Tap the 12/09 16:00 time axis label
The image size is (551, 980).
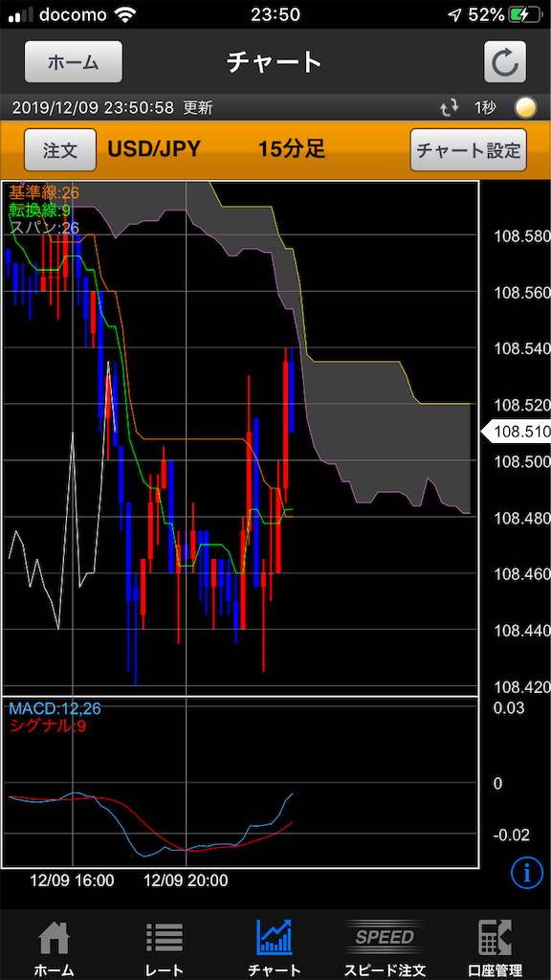[72, 880]
